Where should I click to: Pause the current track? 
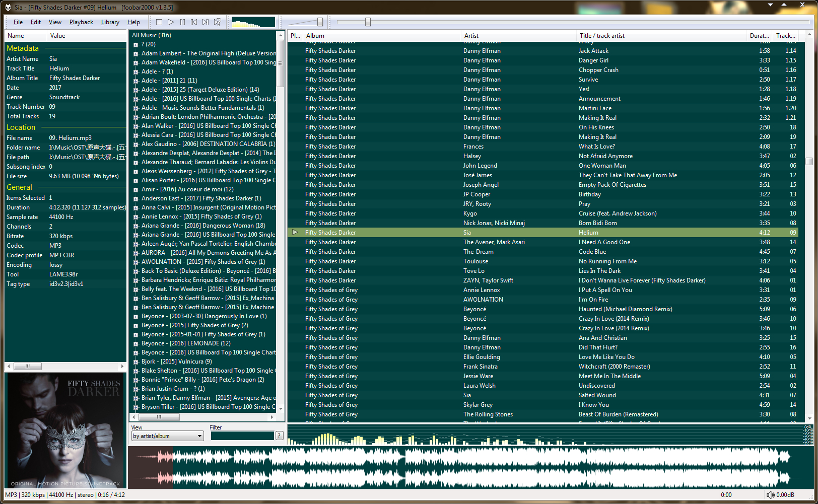pyautogui.click(x=182, y=22)
